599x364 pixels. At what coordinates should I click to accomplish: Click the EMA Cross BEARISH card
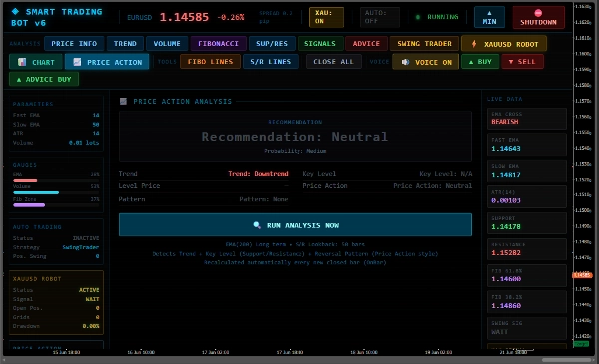pos(527,119)
